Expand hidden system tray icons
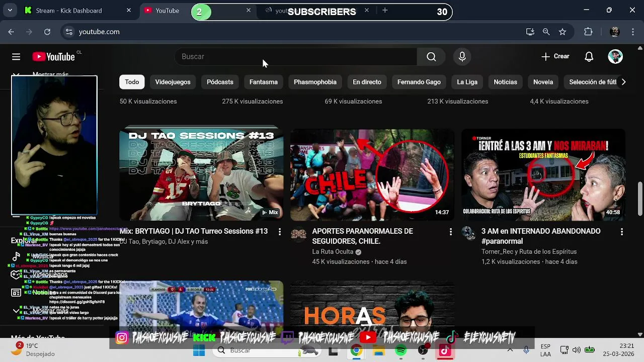The height and width of the screenshot is (362, 644). pyautogui.click(x=510, y=350)
